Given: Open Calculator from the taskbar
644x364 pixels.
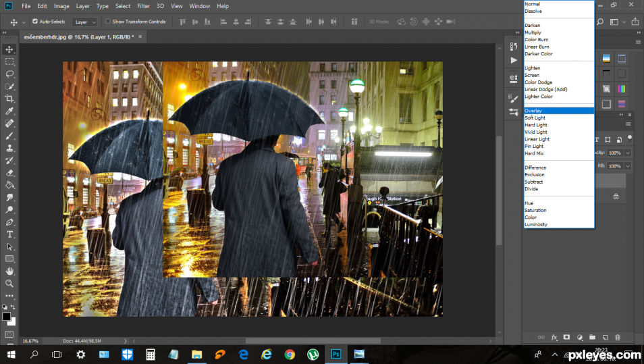Looking at the screenshot, I should click(151, 354).
